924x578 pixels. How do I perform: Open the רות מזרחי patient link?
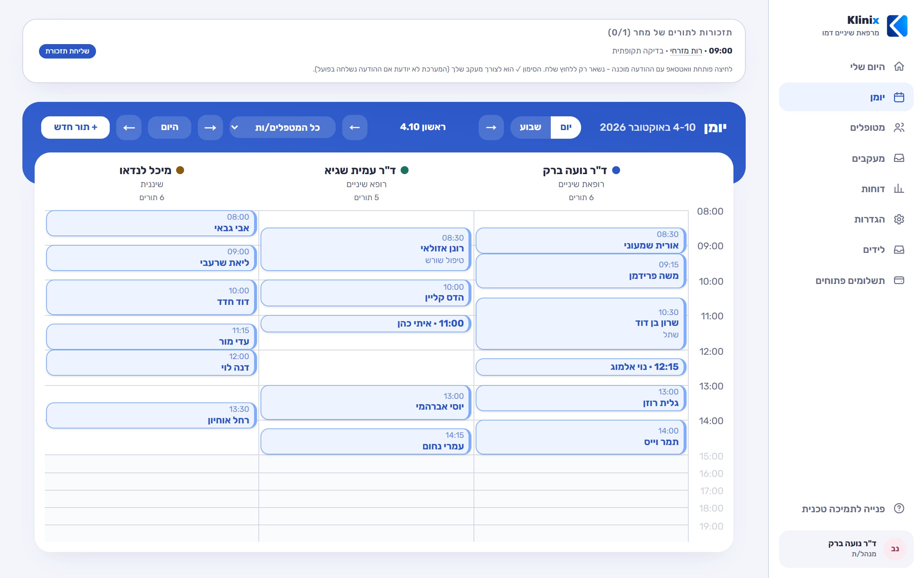686,51
